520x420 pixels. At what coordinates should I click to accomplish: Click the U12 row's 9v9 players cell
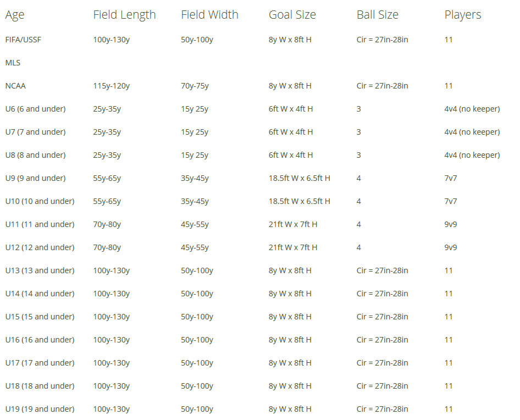[x=450, y=247]
